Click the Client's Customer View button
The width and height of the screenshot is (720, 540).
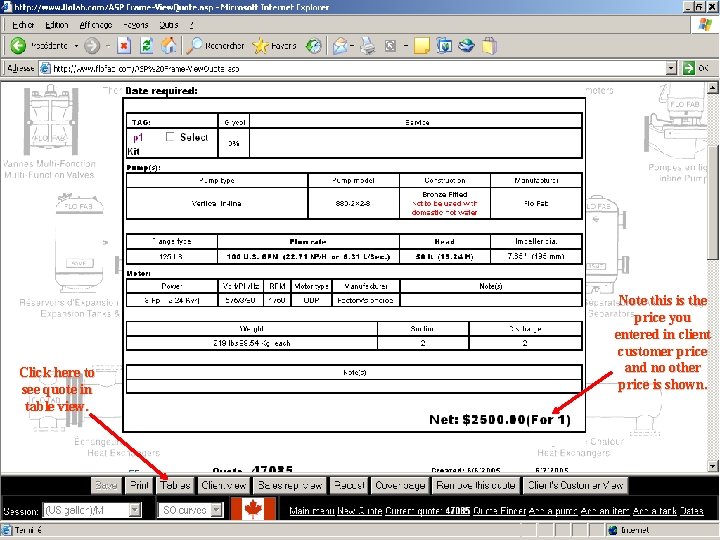coord(575,485)
